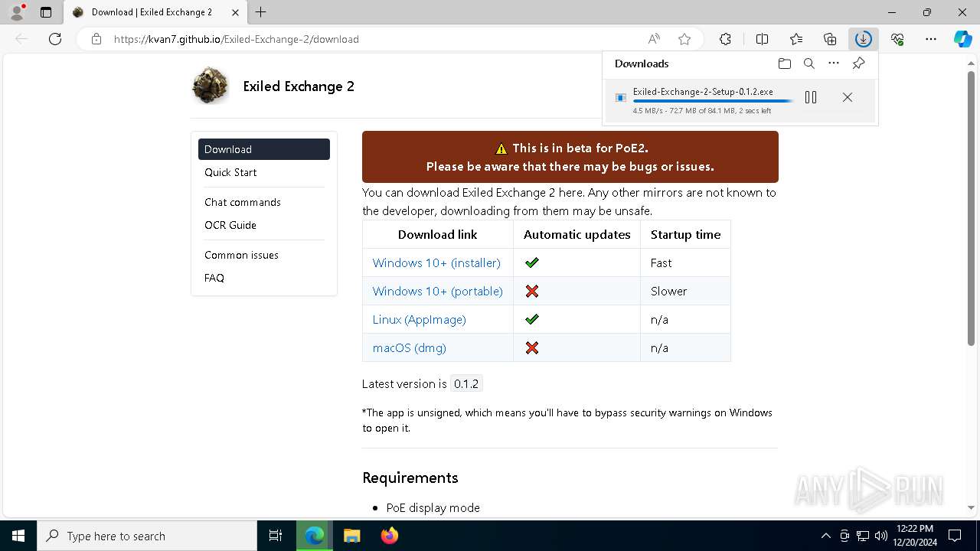
Task: Open the notification center
Action: [955, 536]
